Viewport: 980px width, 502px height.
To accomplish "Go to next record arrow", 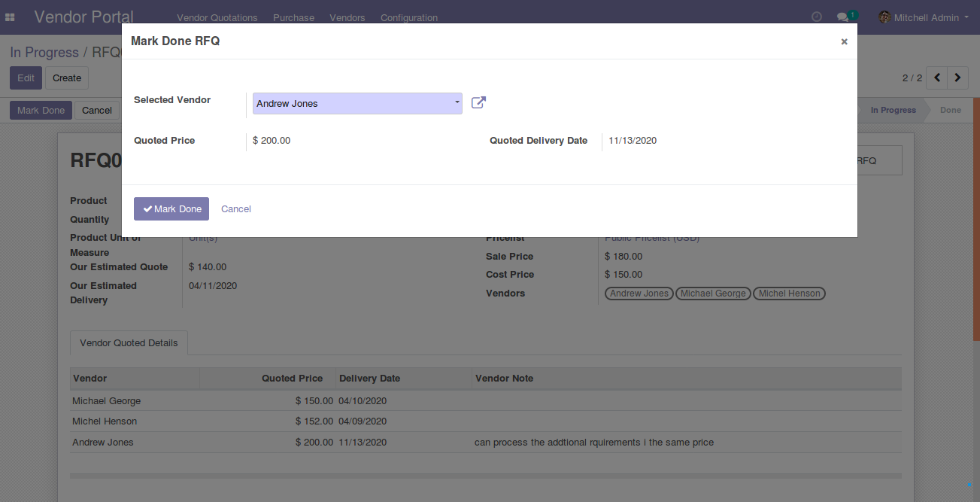I will [957, 78].
